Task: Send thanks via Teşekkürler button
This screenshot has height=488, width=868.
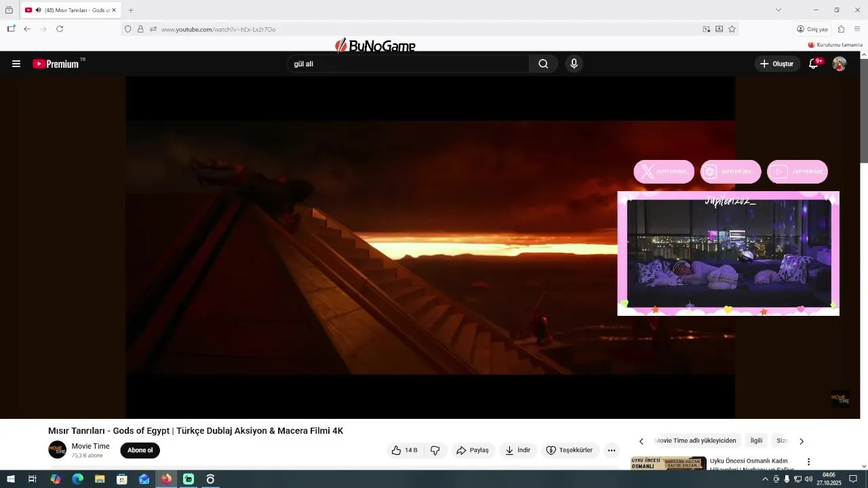Action: (x=570, y=450)
